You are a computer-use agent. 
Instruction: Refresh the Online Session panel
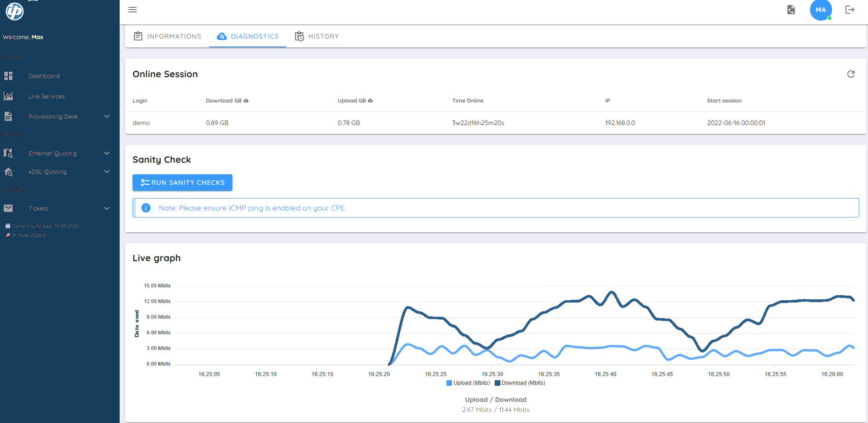(x=851, y=74)
